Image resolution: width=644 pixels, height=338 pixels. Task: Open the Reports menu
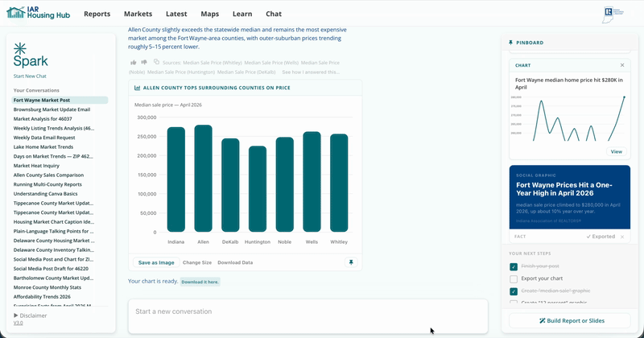pos(97,14)
